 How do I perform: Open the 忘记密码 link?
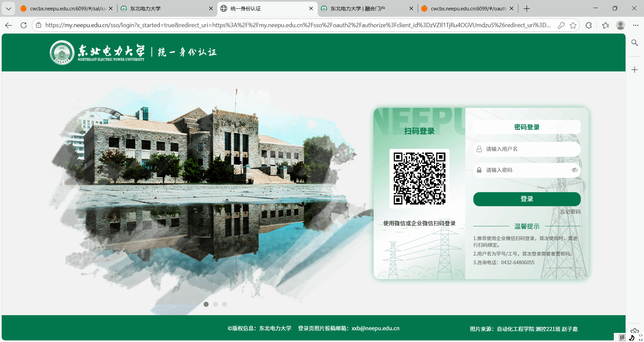click(570, 212)
